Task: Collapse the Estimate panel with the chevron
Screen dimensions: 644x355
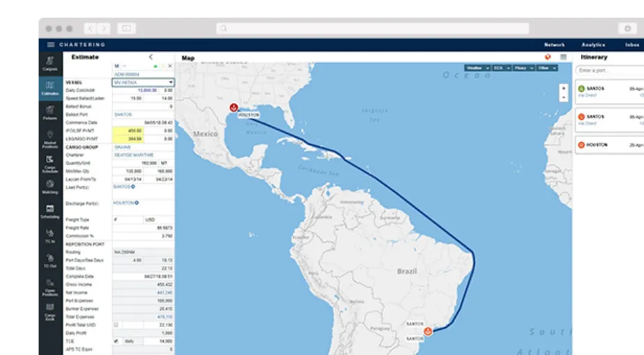Action: pos(151,57)
